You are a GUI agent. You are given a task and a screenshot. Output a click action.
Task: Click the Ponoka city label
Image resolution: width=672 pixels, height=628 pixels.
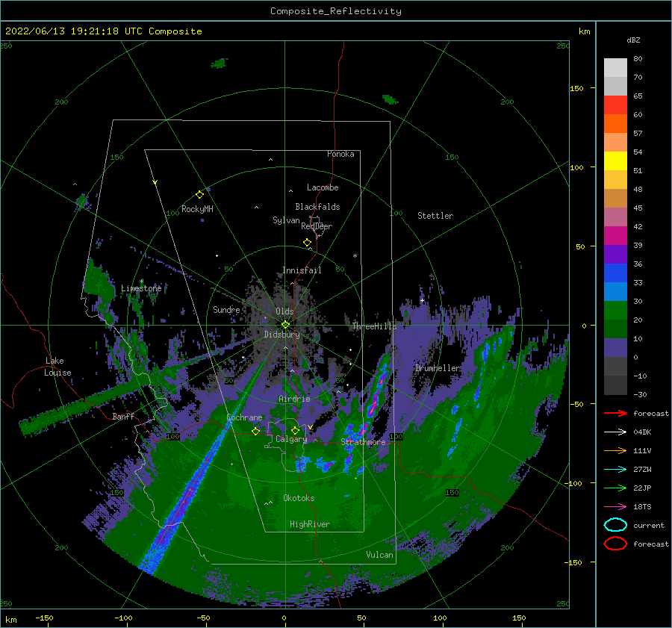pos(340,154)
